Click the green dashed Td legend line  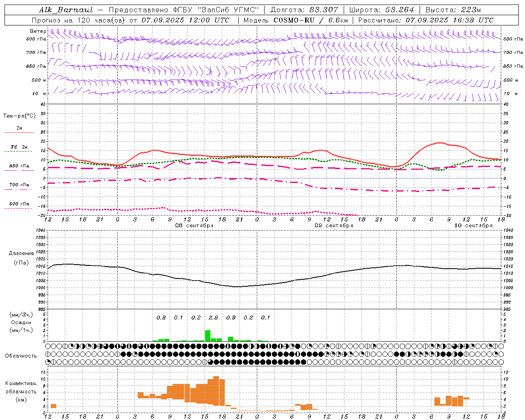pyautogui.click(x=19, y=152)
